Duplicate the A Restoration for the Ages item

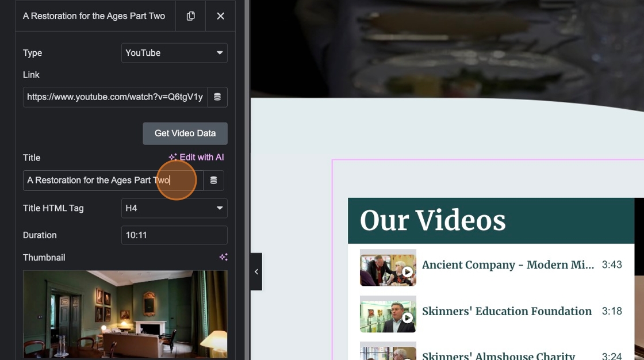190,16
